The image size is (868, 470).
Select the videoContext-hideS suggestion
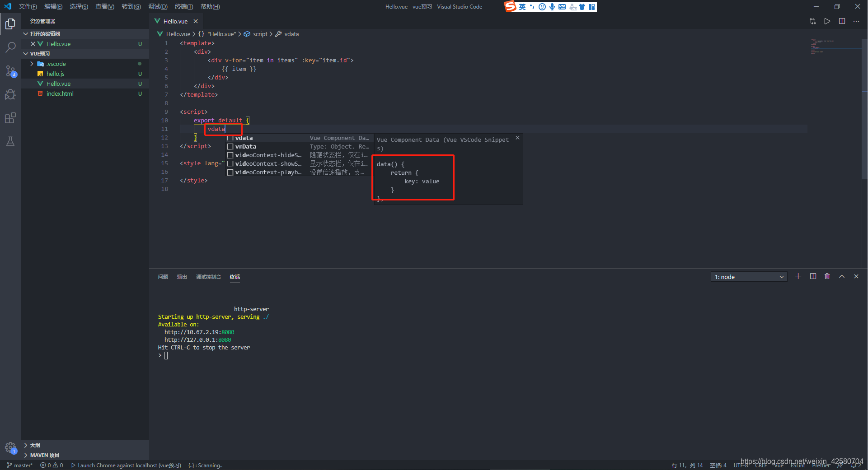(300, 155)
